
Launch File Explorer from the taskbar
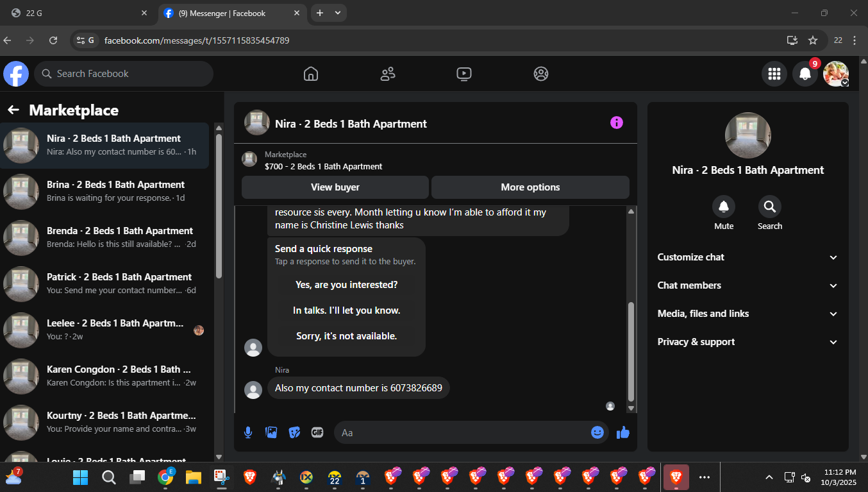click(x=194, y=477)
